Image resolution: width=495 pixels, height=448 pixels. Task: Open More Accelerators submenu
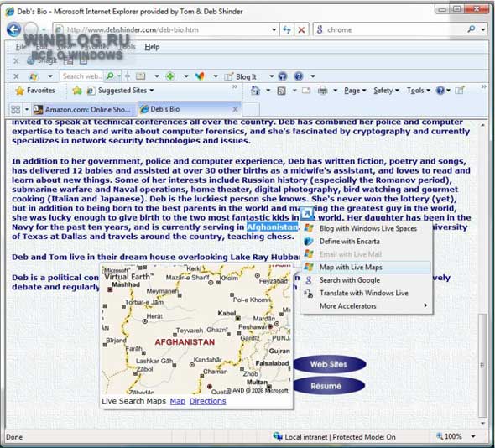[366, 306]
